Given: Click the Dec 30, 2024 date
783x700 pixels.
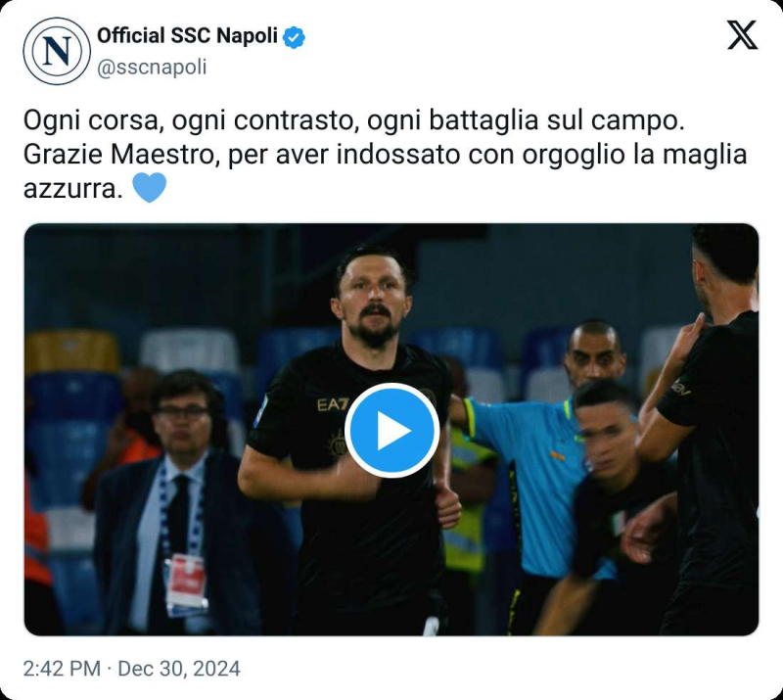Looking at the screenshot, I should (179, 669).
